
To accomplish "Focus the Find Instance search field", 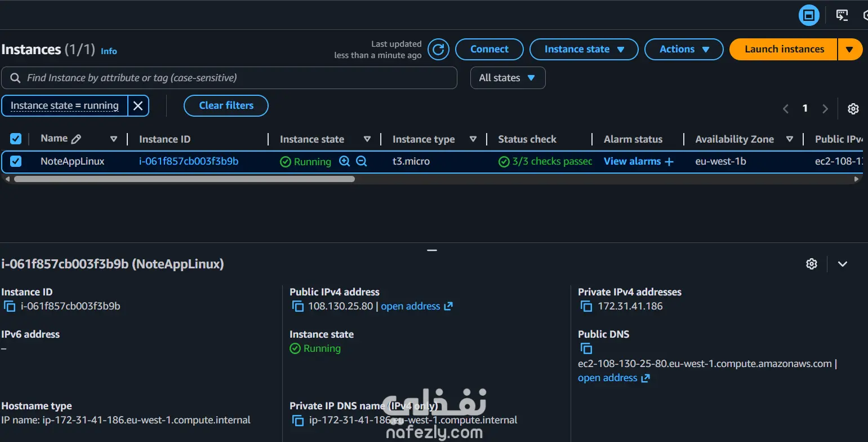I will click(x=229, y=78).
